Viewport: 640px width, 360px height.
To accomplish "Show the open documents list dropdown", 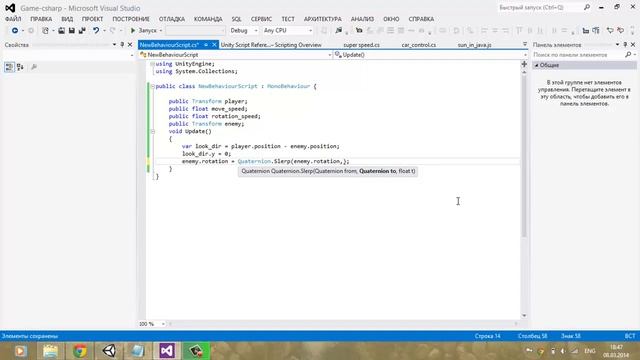I will 524,44.
